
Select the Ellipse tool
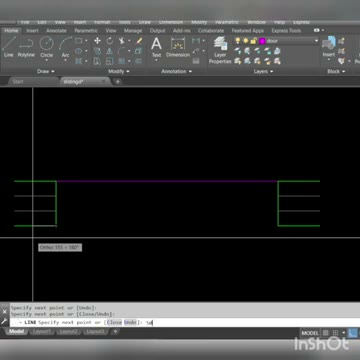(x=79, y=51)
